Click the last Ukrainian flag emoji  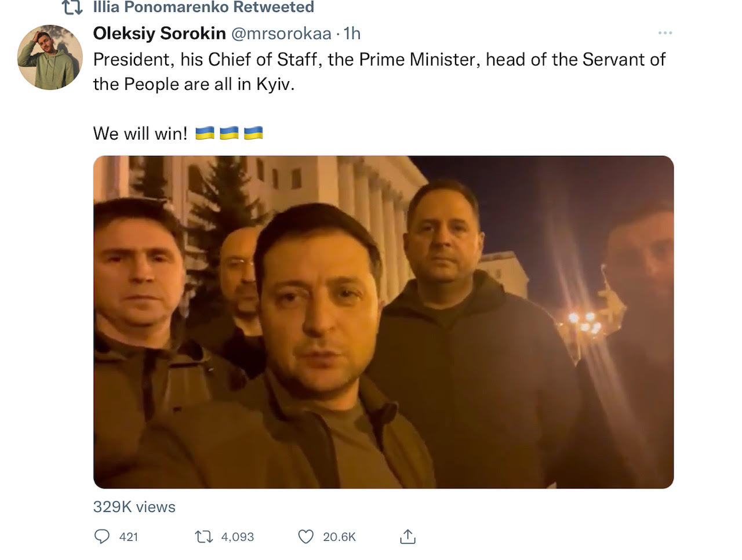tap(253, 133)
